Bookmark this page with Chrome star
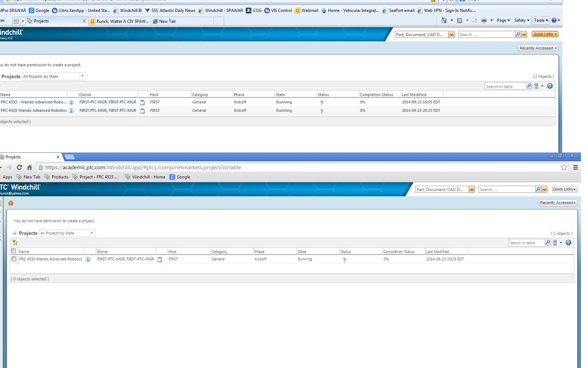Viewport: 588px width, 368px height. pyautogui.click(x=564, y=168)
